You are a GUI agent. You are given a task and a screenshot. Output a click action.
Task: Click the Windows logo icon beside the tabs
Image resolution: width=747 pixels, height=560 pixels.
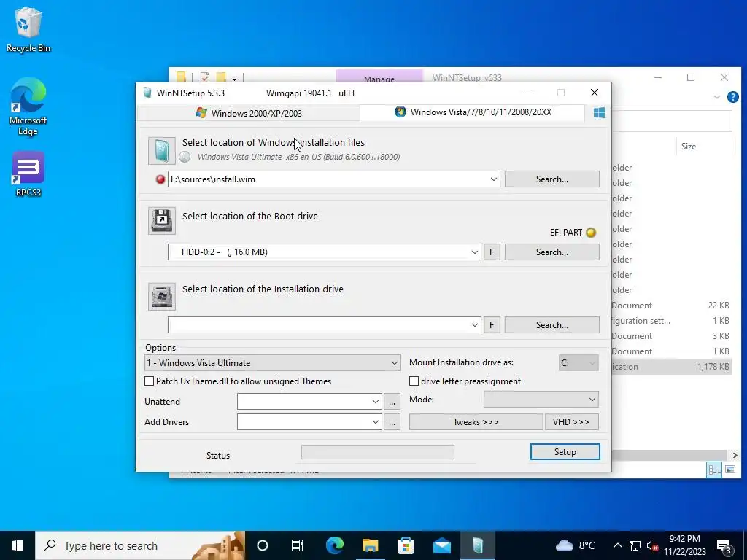tap(599, 113)
